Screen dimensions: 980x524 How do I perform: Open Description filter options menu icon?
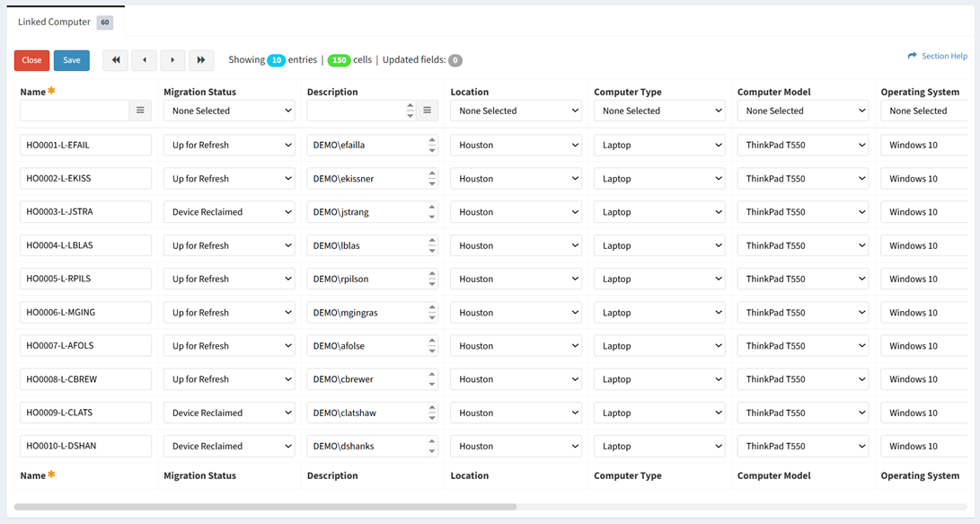(x=428, y=111)
